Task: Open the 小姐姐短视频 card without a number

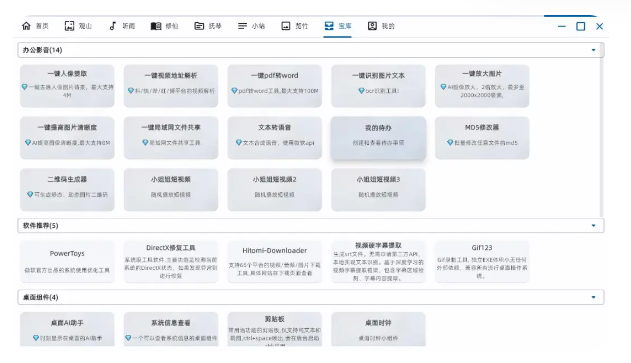Action: click(171, 190)
